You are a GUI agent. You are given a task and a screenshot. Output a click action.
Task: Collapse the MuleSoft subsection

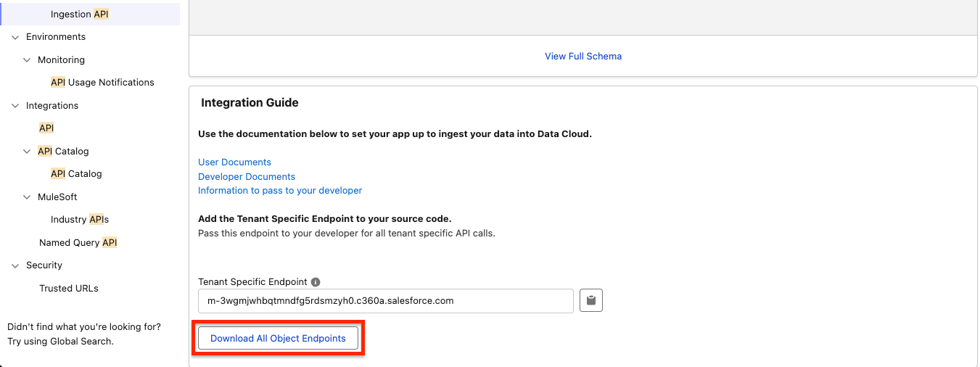click(27, 197)
